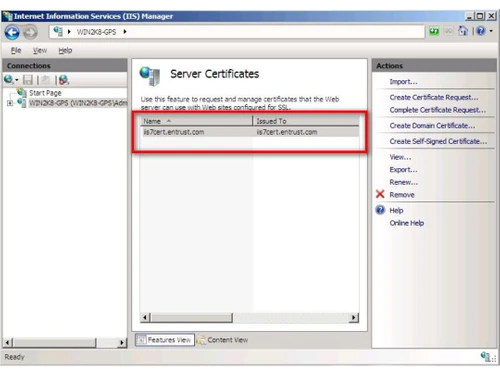Click the Content View tab icon

tap(201, 340)
